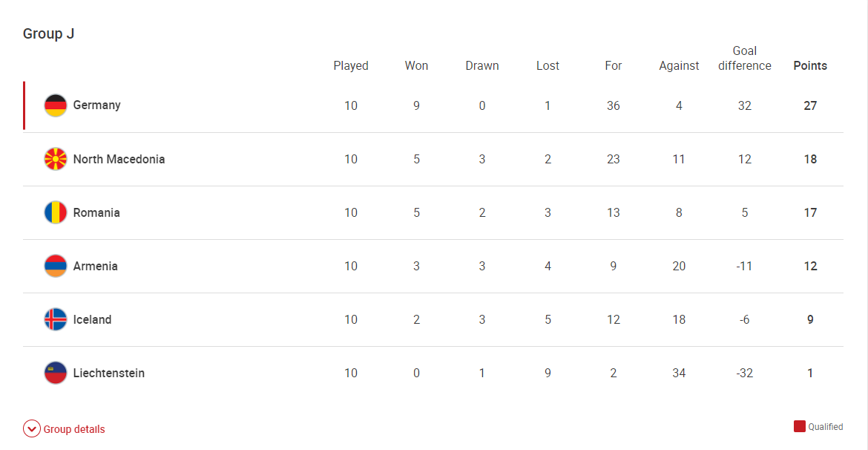Click the Goal difference column header
The width and height of the screenshot is (868, 450).
click(745, 59)
